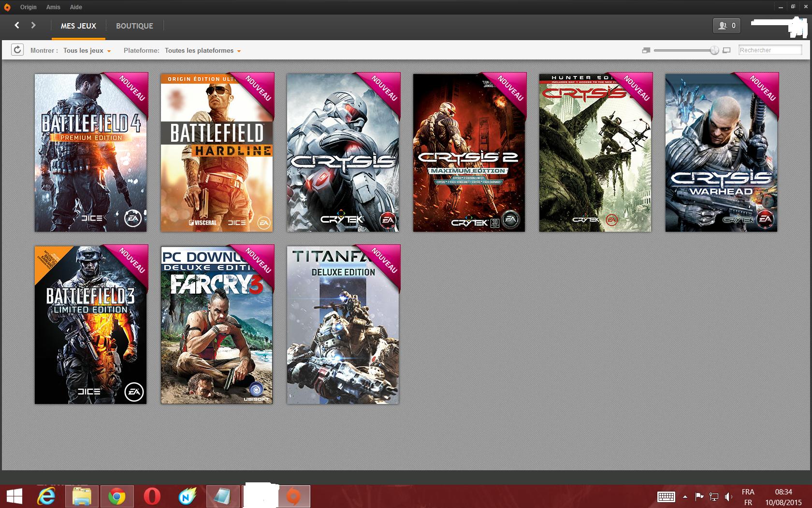Click the thumbnail size slider handle
This screenshot has width=812, height=508.
[714, 50]
